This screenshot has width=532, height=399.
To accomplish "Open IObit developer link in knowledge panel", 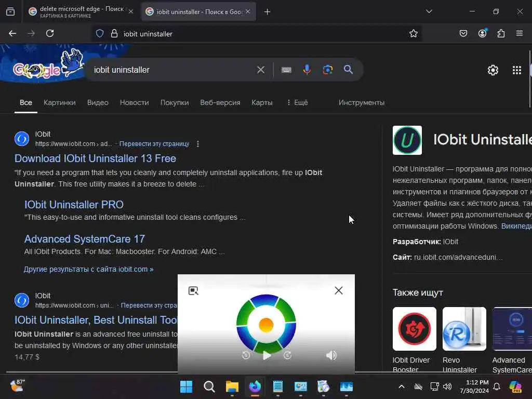I will 450,242.
